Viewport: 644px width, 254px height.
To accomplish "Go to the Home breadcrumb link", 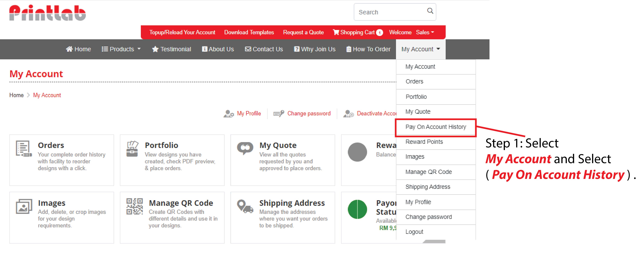I will pos(16,95).
